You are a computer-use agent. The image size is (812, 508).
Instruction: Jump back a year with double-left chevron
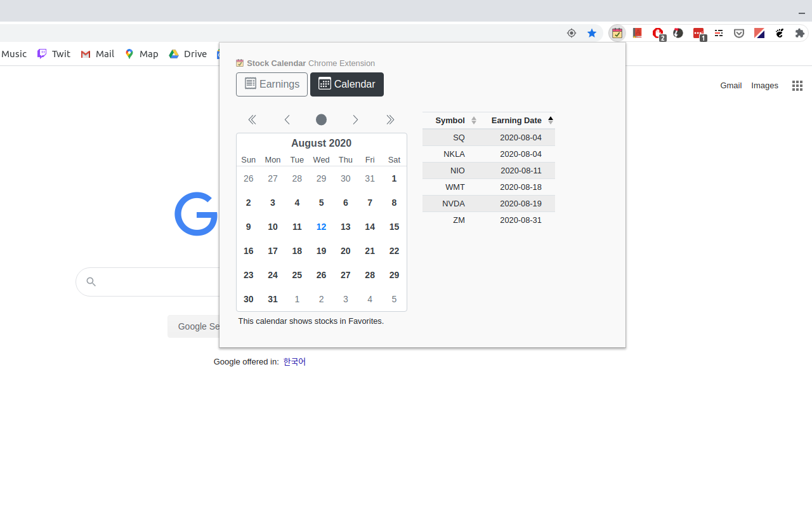point(252,119)
